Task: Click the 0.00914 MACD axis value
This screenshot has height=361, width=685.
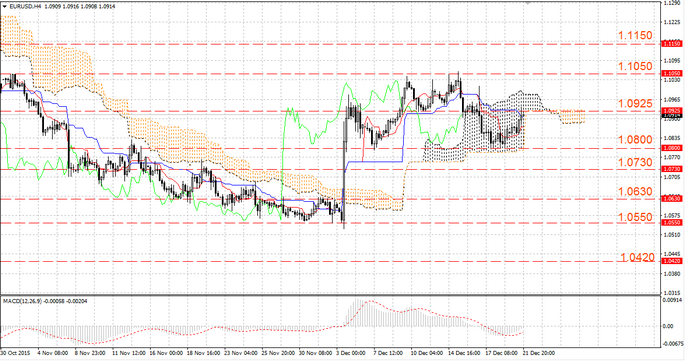Action: coord(672,301)
